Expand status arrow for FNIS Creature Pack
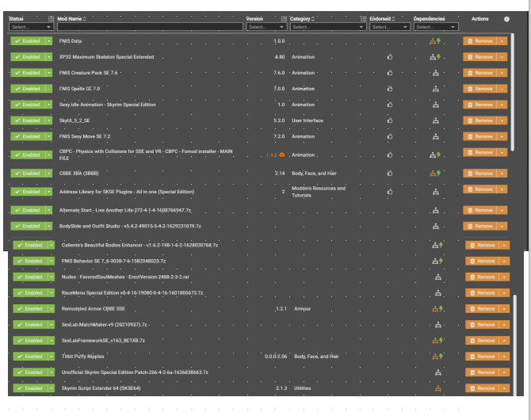This screenshot has width=531, height=420. (49, 73)
